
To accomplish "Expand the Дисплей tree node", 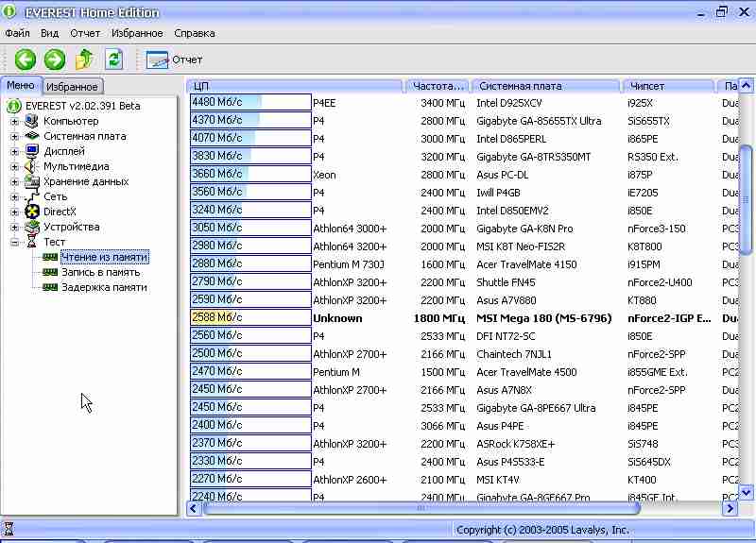I will (x=14, y=152).
